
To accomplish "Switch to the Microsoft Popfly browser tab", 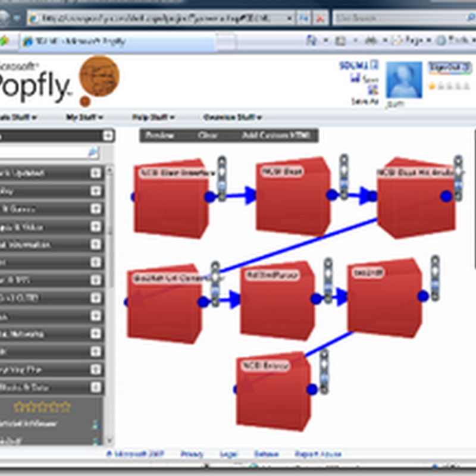I will coord(118,41).
